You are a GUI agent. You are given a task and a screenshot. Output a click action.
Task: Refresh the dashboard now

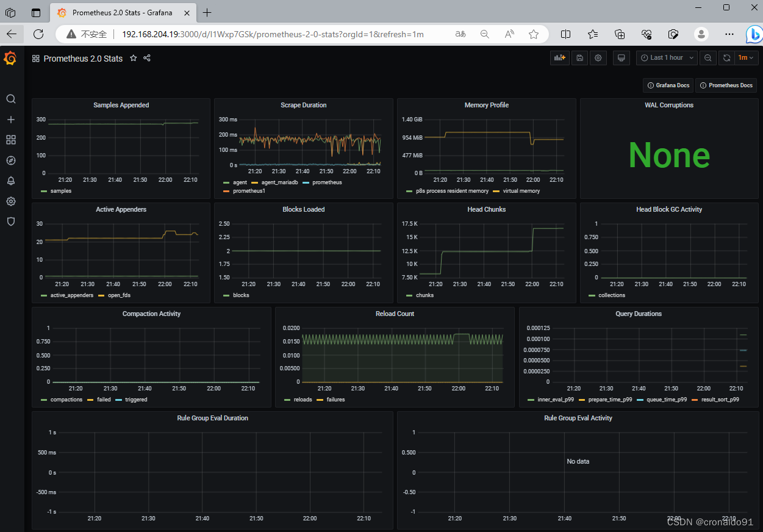[726, 58]
